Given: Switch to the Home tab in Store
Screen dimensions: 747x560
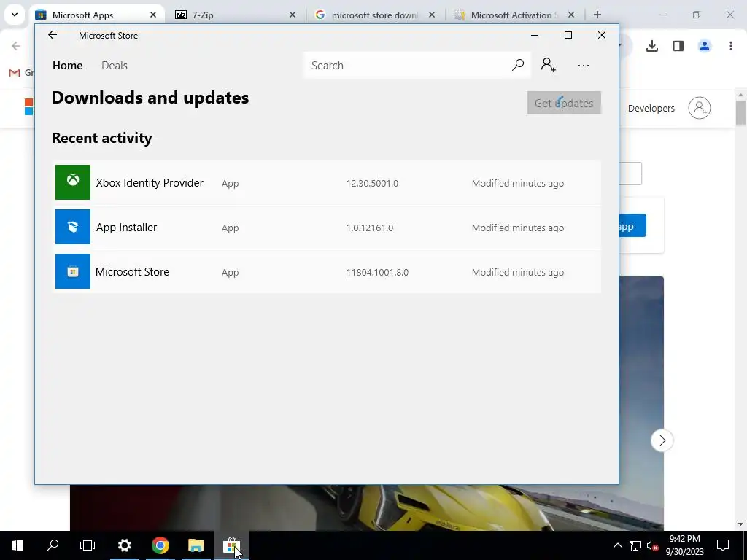Looking at the screenshot, I should (x=68, y=65).
